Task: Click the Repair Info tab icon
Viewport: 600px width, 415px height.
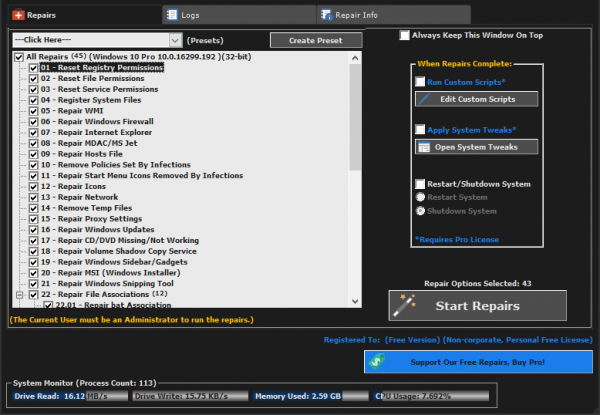Action: [x=326, y=15]
